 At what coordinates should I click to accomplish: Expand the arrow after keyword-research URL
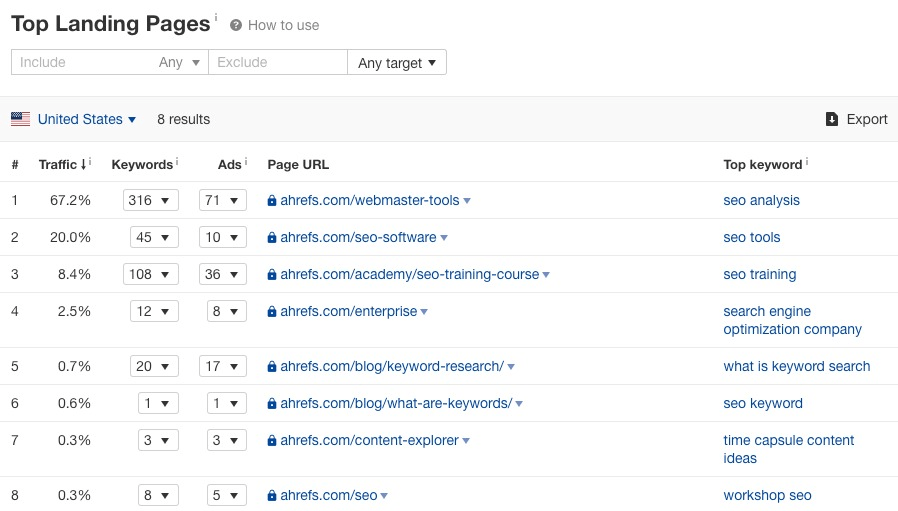pyautogui.click(x=511, y=367)
